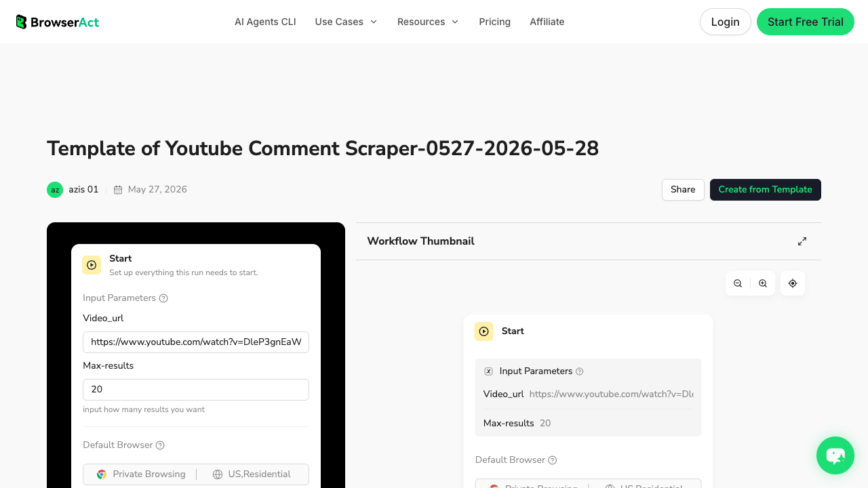
Task: Zoom in the workflow thumbnail
Action: pos(763,283)
